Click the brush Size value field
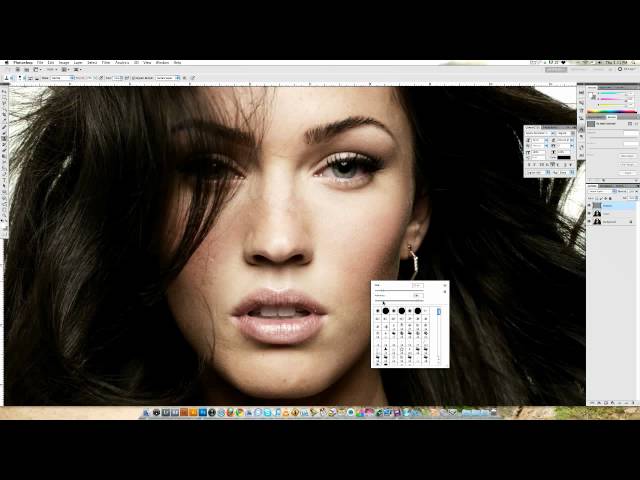Viewport: 640px width, 480px height. coord(418,285)
